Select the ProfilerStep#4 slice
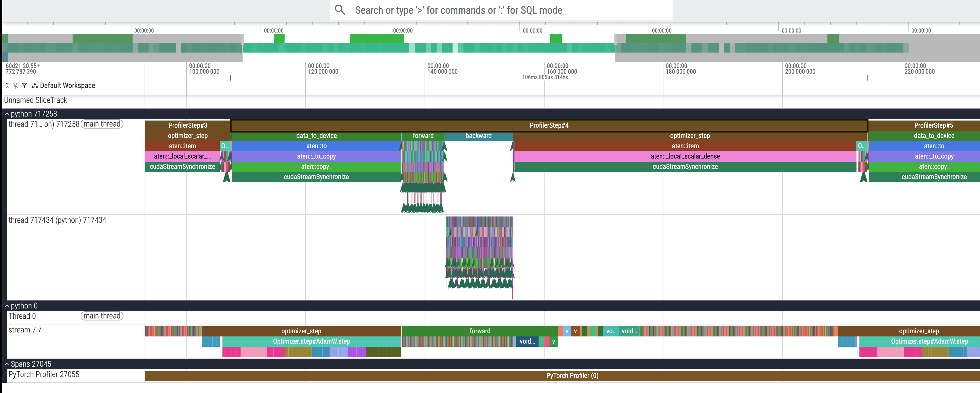 (549, 126)
